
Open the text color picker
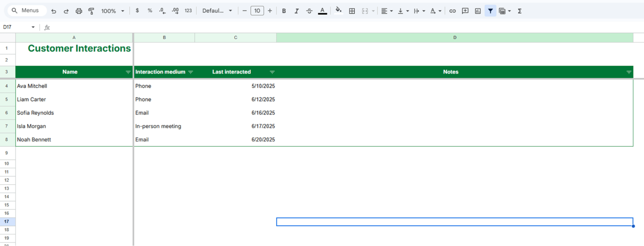pos(322,11)
